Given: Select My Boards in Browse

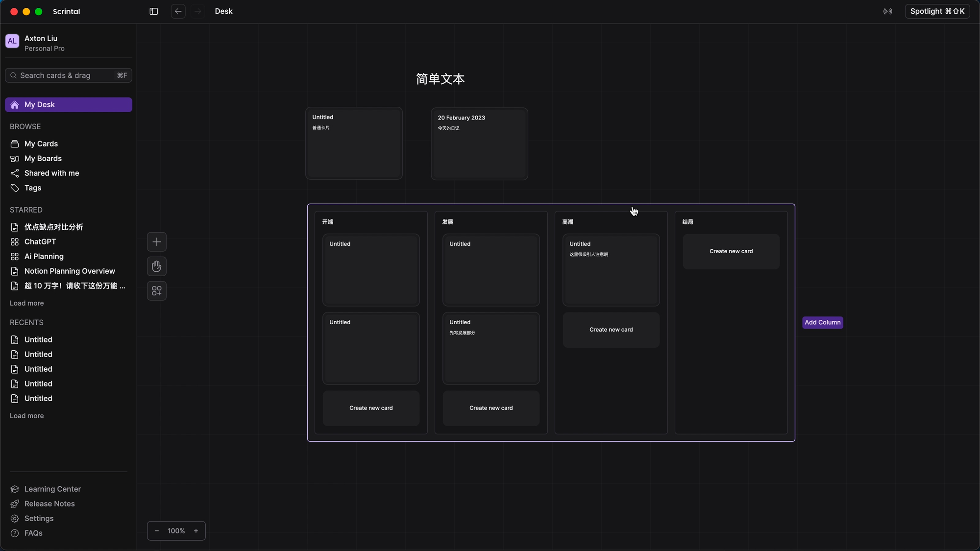Looking at the screenshot, I should [x=43, y=159].
